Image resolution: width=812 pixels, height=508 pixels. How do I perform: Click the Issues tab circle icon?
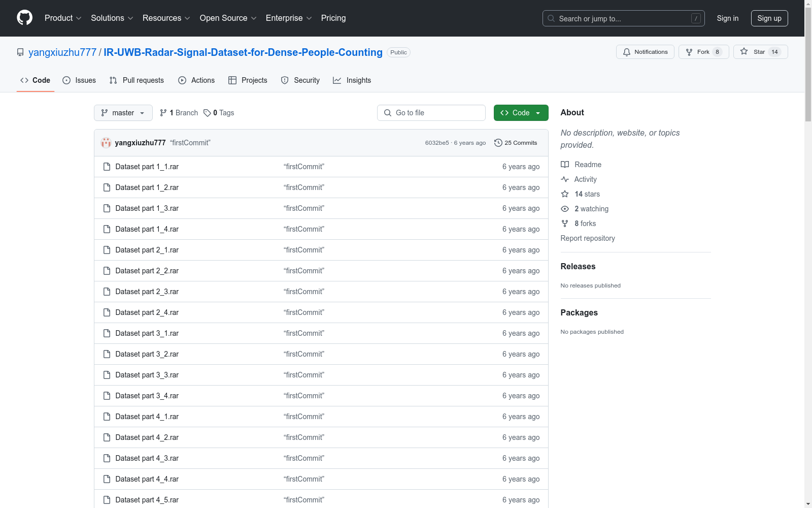(x=66, y=80)
